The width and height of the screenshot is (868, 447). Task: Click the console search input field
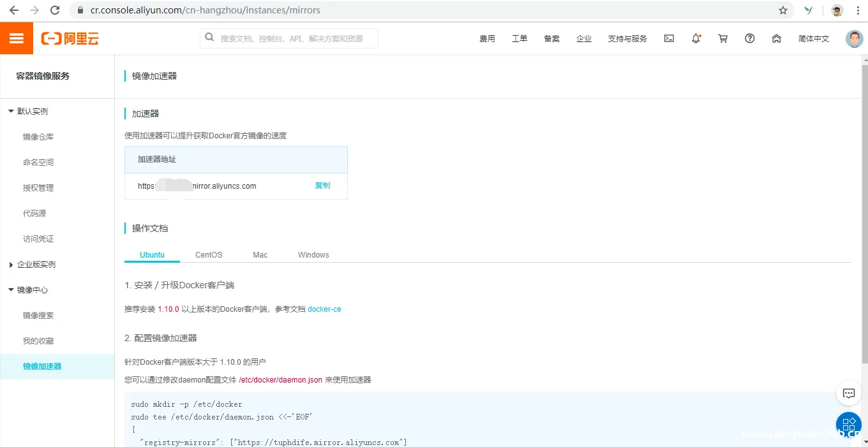(x=289, y=38)
